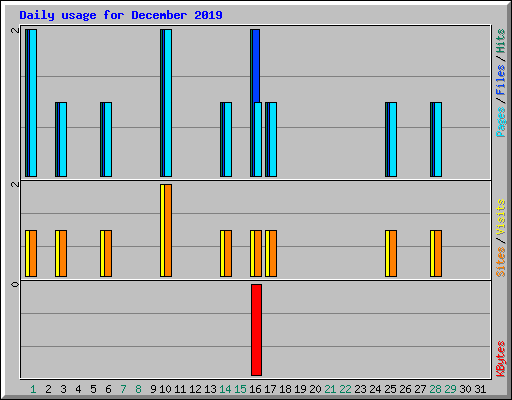Click the tall yellow Visits bar for day 10
Image resolution: width=512 pixels, height=400 pixels.
162,230
